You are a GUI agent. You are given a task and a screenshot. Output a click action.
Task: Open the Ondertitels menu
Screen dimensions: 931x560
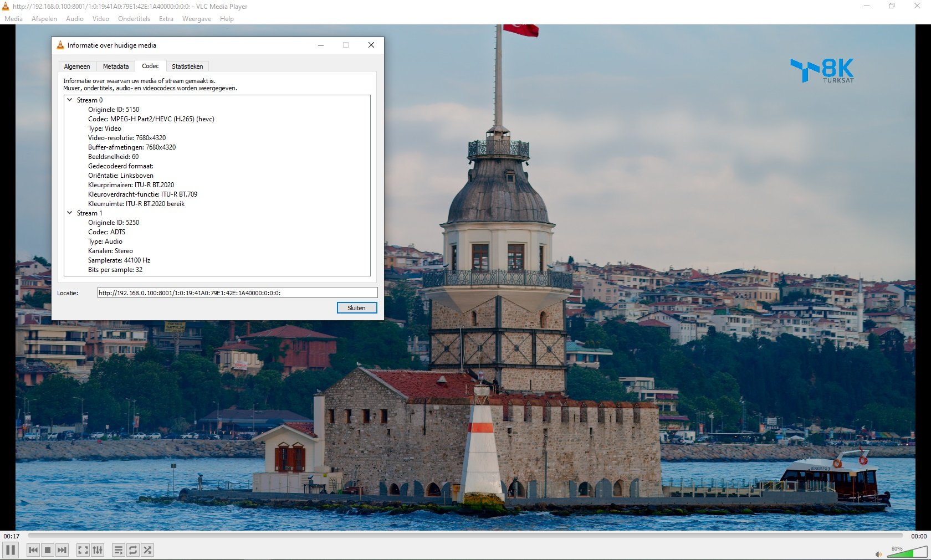[x=134, y=19]
